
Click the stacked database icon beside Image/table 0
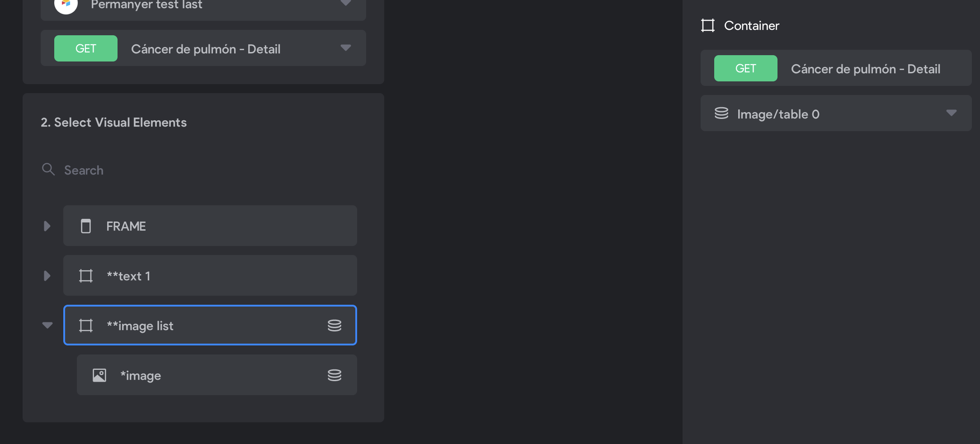tap(721, 113)
